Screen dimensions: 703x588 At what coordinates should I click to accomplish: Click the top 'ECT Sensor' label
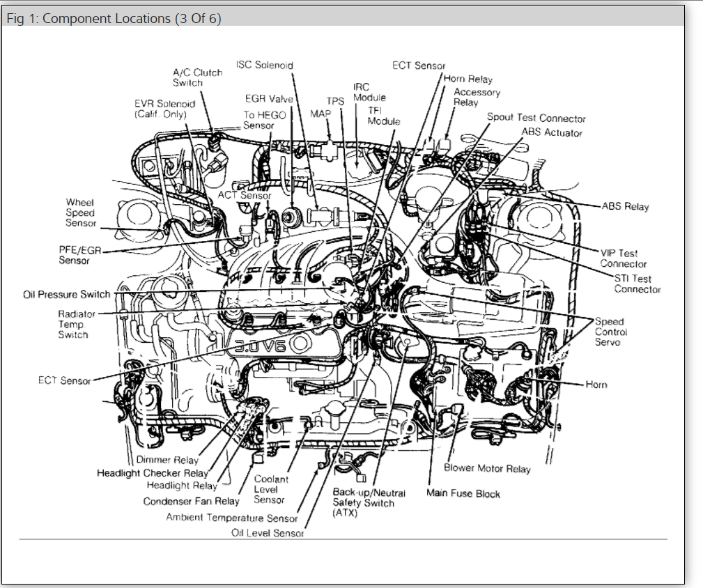point(419,65)
